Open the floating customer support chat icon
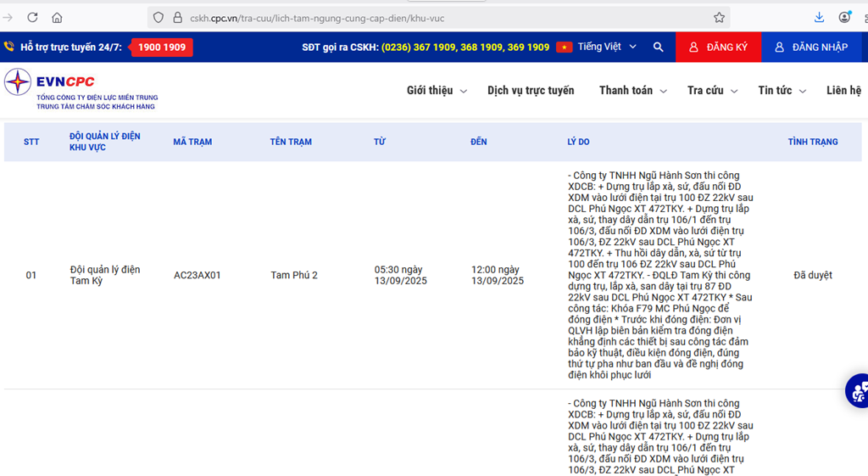868x476 pixels. tap(858, 390)
